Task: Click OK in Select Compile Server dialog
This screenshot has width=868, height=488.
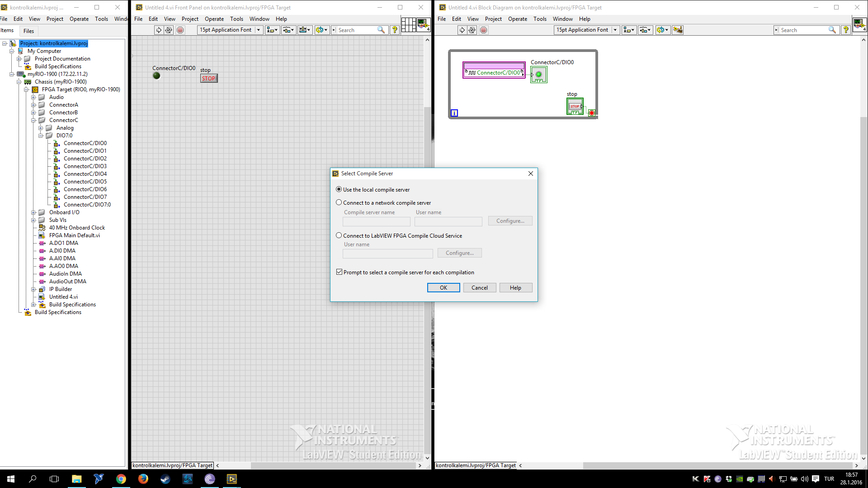Action: (x=443, y=288)
